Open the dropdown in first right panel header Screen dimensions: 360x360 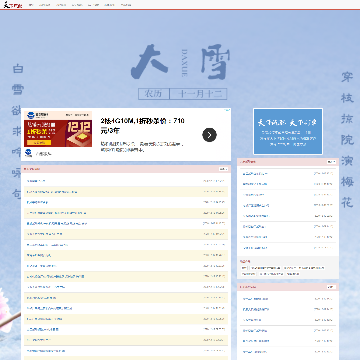331,162
